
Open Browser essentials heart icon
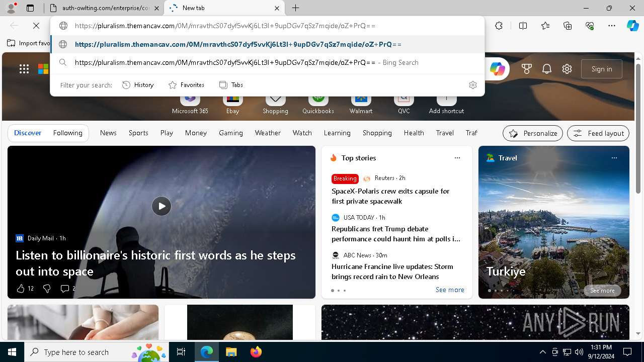(x=590, y=26)
